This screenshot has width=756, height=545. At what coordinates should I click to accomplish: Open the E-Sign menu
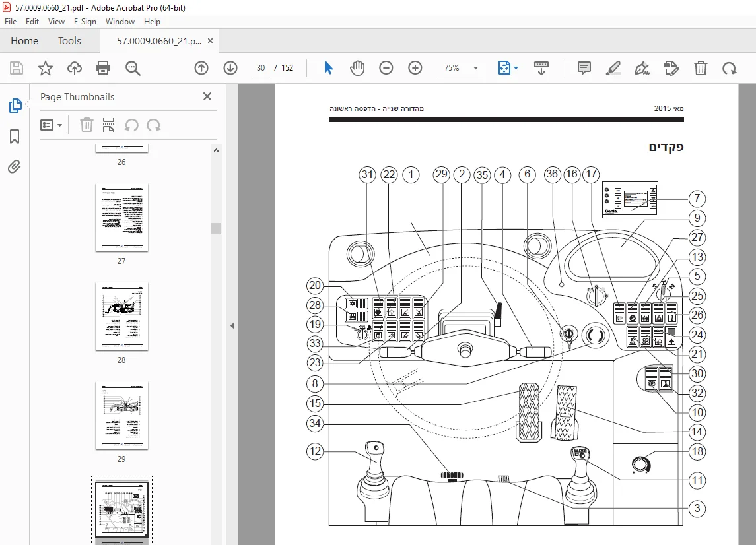(85, 22)
